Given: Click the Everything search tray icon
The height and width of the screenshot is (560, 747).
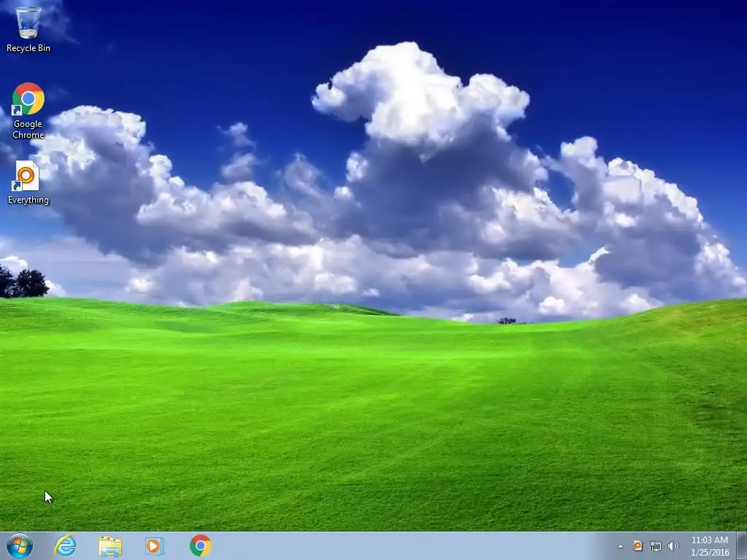Looking at the screenshot, I should pyautogui.click(x=638, y=546).
